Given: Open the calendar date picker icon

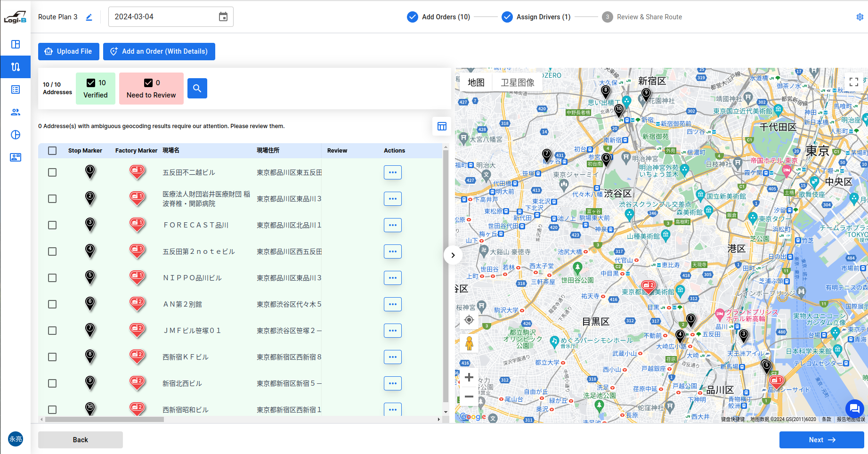Looking at the screenshot, I should pyautogui.click(x=223, y=17).
